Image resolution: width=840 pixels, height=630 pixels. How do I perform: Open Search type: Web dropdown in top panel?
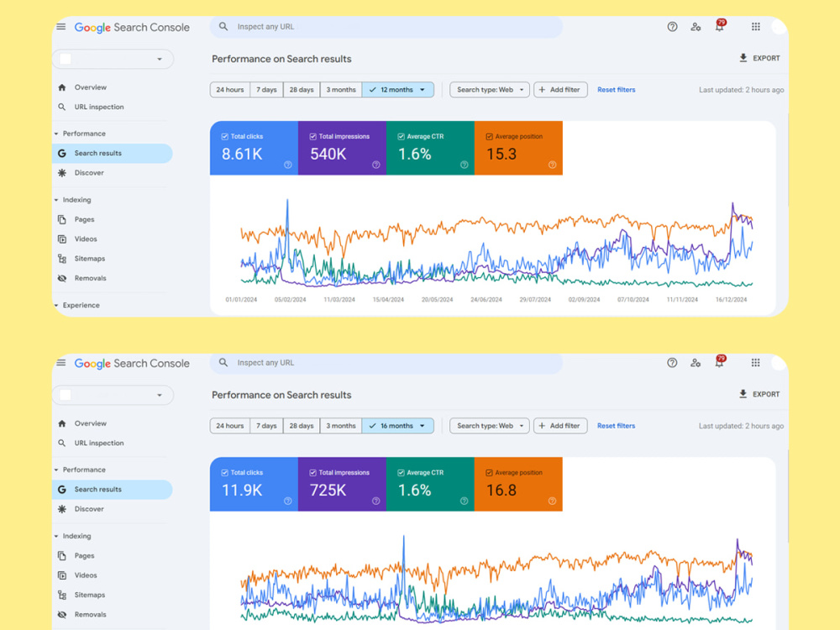pyautogui.click(x=490, y=90)
